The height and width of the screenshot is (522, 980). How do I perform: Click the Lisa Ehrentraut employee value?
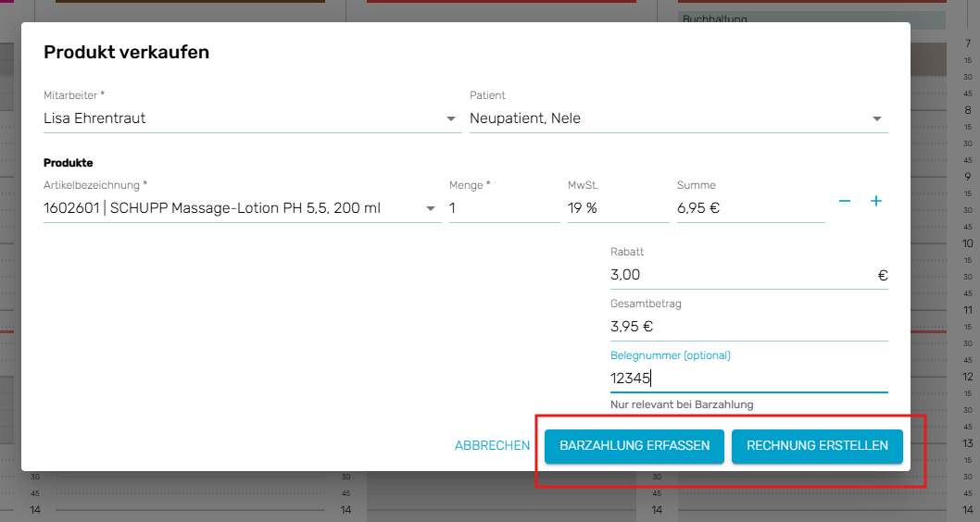94,118
